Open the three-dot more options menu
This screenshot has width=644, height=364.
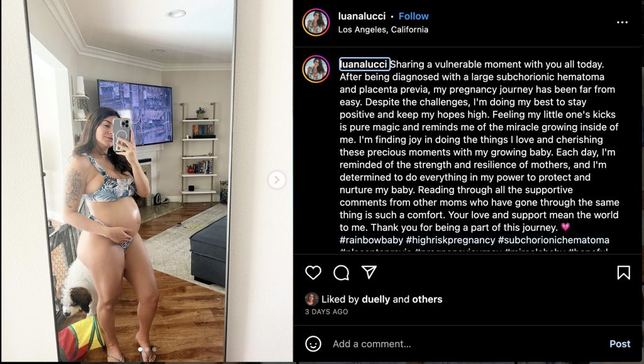click(622, 22)
